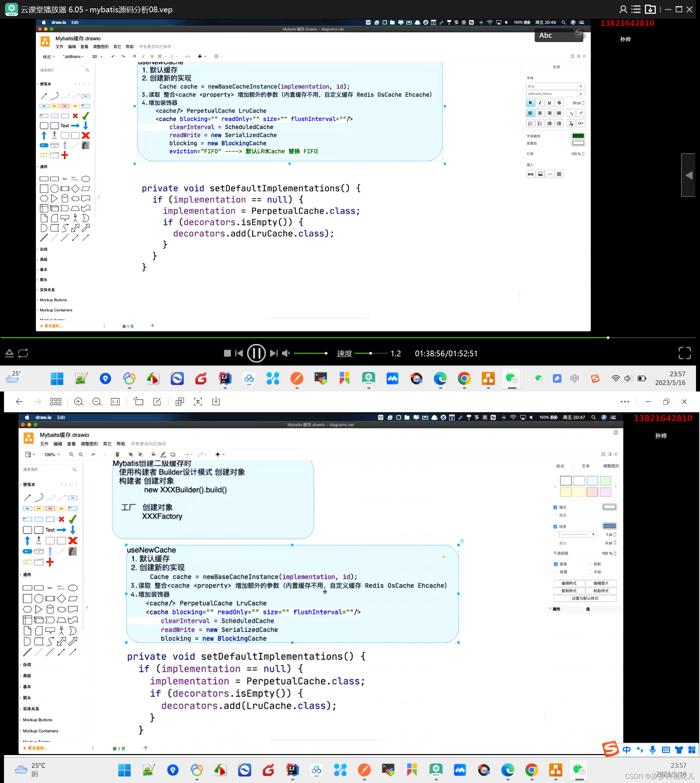Image resolution: width=700 pixels, height=783 pixels.
Task: Open the 100% zoom dropdown in lower draw.io
Action: point(52,455)
